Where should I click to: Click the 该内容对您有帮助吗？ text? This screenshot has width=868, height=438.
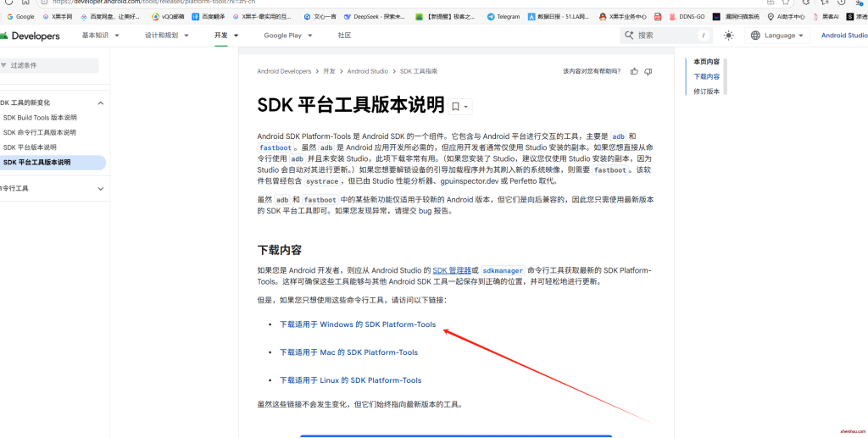point(592,71)
